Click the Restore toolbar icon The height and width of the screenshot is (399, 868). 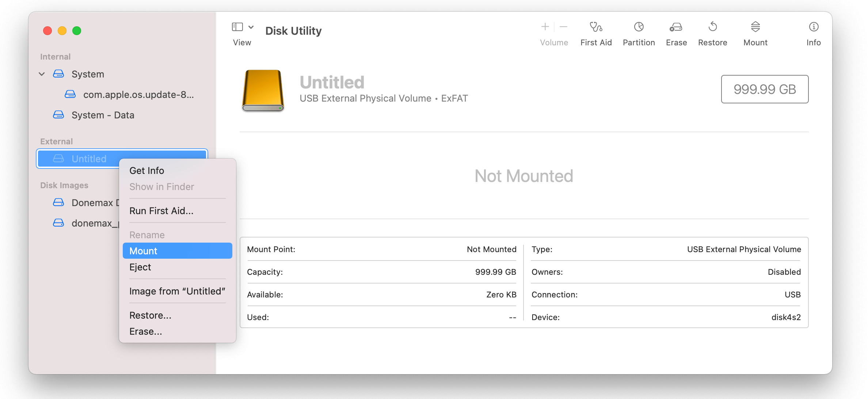pos(712,33)
